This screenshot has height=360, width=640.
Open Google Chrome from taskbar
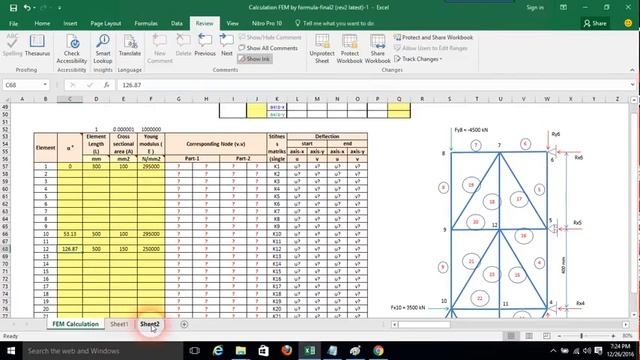378,351
